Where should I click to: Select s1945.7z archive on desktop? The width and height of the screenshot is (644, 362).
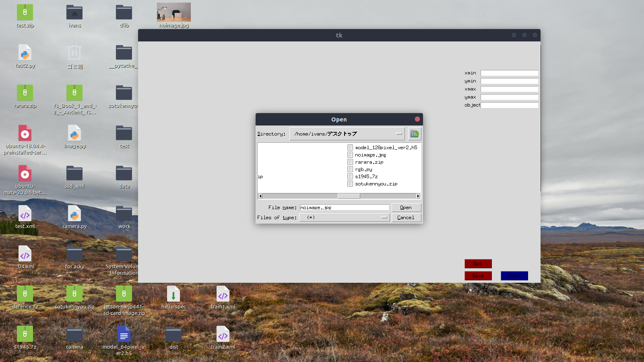[x=25, y=334]
